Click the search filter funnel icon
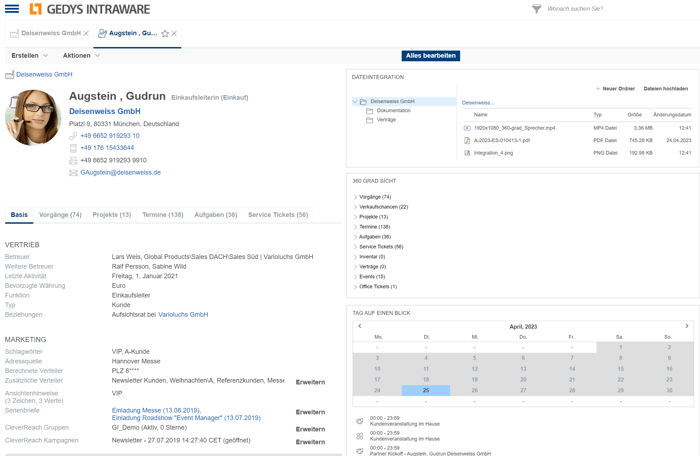 [537, 8]
